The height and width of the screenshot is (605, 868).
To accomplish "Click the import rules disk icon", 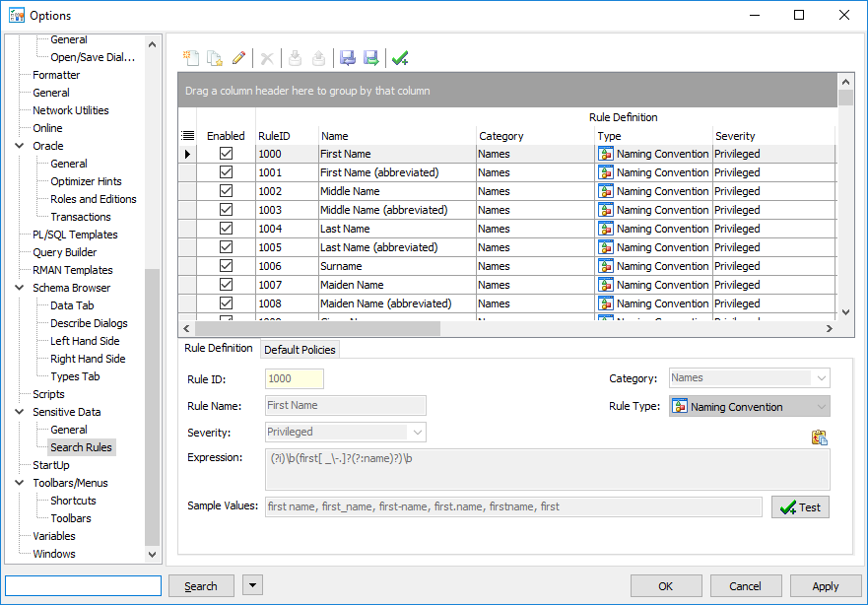I will click(x=347, y=57).
